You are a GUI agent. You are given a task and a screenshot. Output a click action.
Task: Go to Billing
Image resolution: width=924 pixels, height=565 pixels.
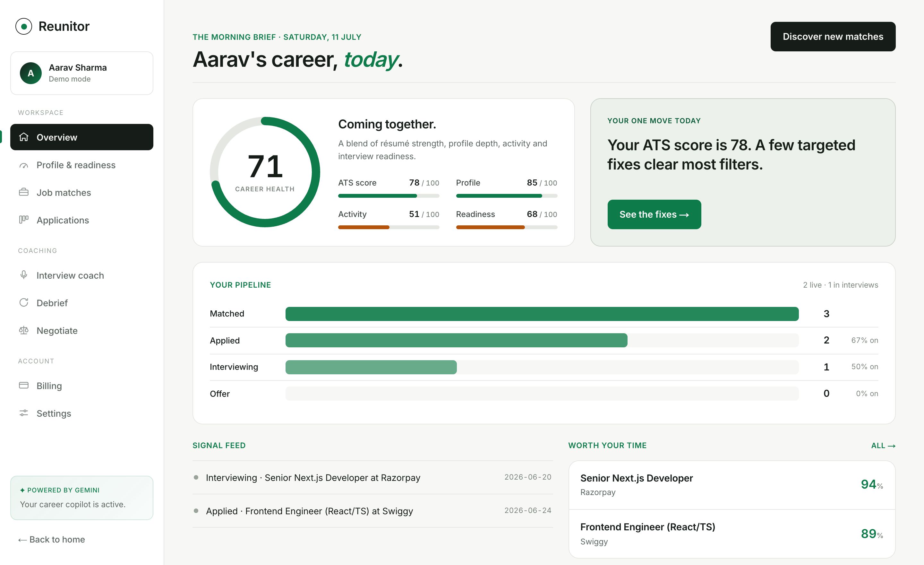point(82,386)
